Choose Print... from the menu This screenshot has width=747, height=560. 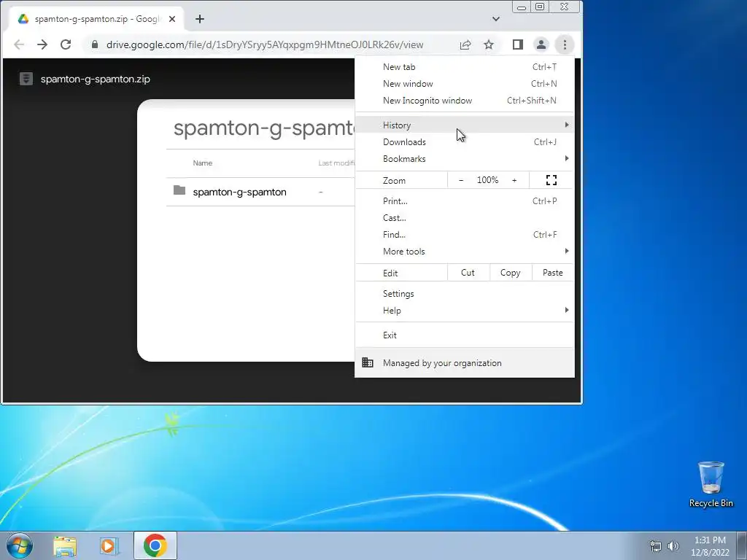[x=465, y=201]
